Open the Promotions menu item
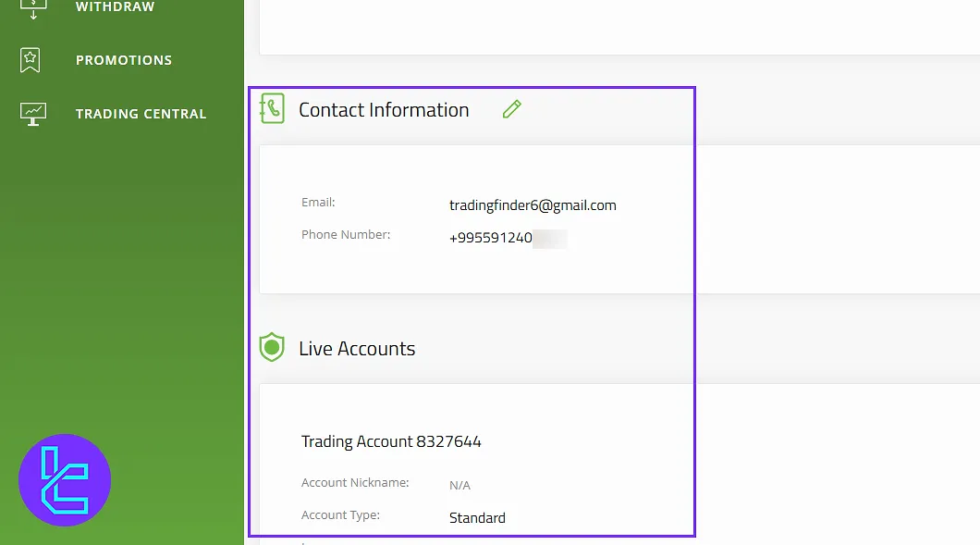The width and height of the screenshot is (980, 545). click(x=124, y=60)
